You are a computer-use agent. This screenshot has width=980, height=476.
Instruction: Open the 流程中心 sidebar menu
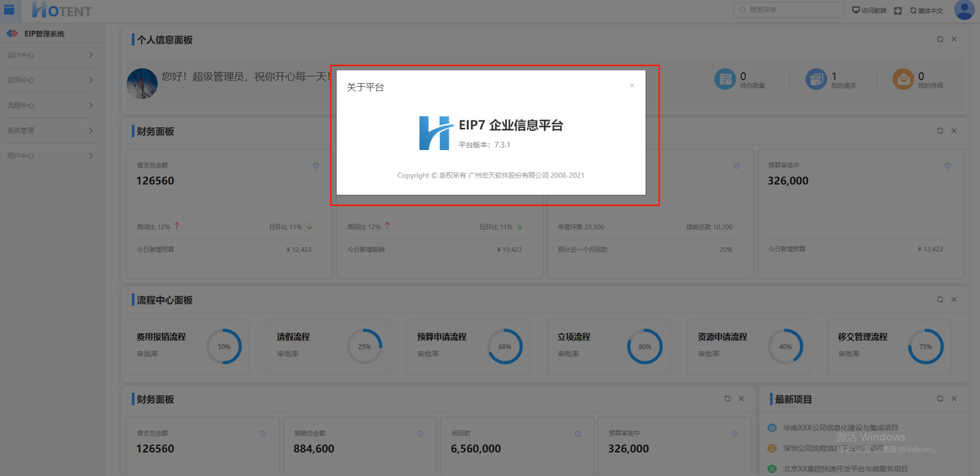[x=53, y=105]
